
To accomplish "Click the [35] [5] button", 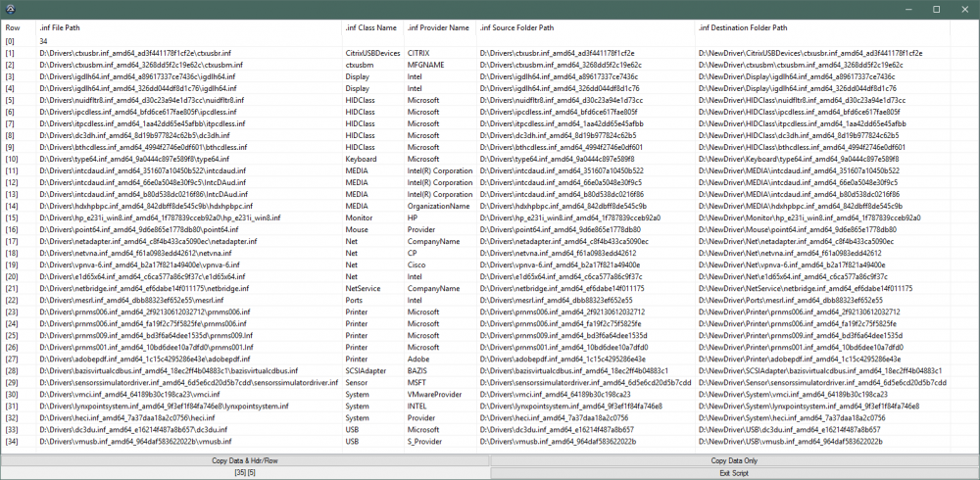I will pos(244,473).
